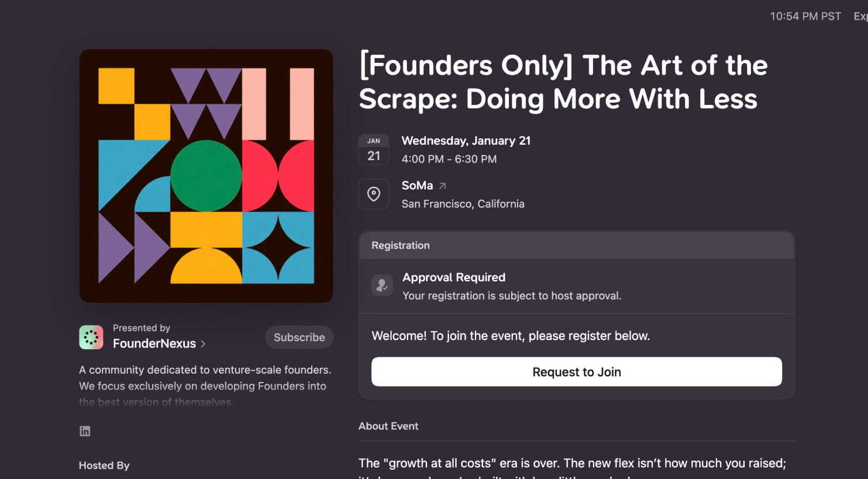Open the FounderNexus community name link
This screenshot has height=479, width=868.
click(154, 344)
